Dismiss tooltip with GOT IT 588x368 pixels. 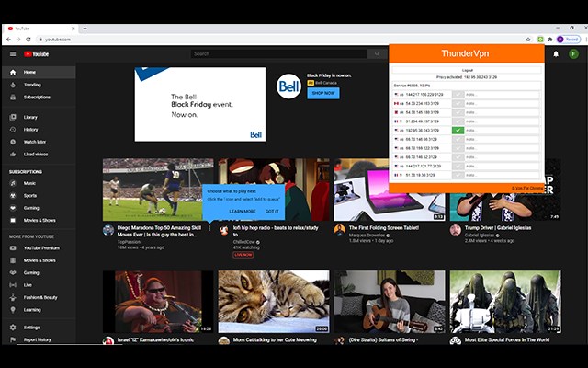tap(272, 212)
